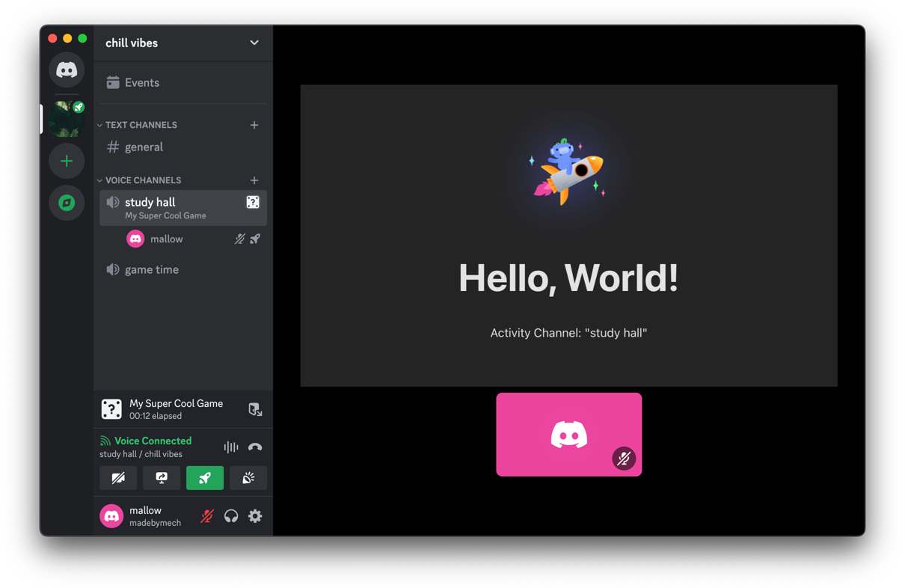Collapse the VOICE CHANNELS section
905x588 pixels.
point(99,180)
